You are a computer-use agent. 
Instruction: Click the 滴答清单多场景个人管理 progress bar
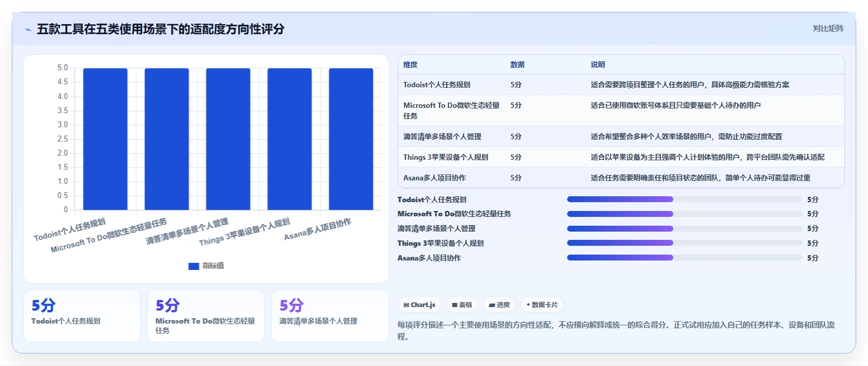(x=684, y=229)
